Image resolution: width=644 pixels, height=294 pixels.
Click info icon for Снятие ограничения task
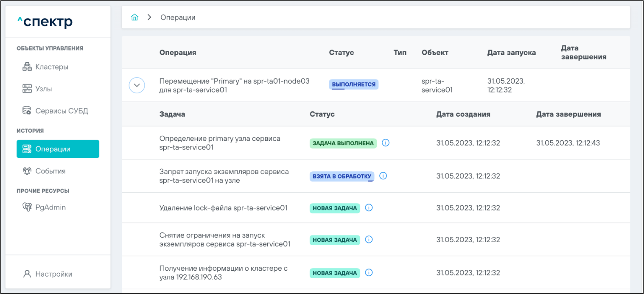369,240
